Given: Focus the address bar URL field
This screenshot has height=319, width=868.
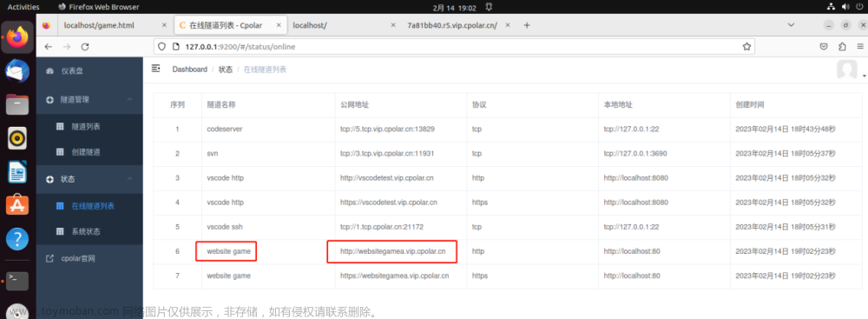Looking at the screenshot, I should (454, 47).
